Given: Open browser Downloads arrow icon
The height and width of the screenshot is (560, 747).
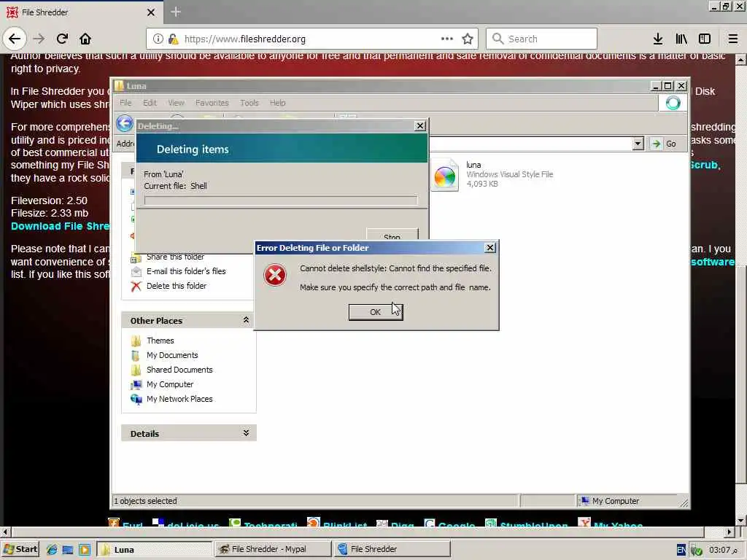Looking at the screenshot, I should [x=658, y=39].
